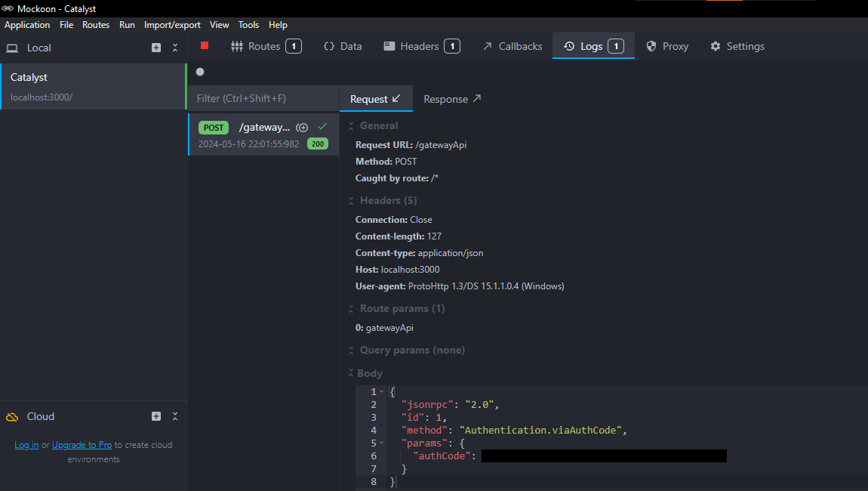Screen dimensions: 868x491
Task: Click the Request incoming arrow icon
Action: pos(396,98)
